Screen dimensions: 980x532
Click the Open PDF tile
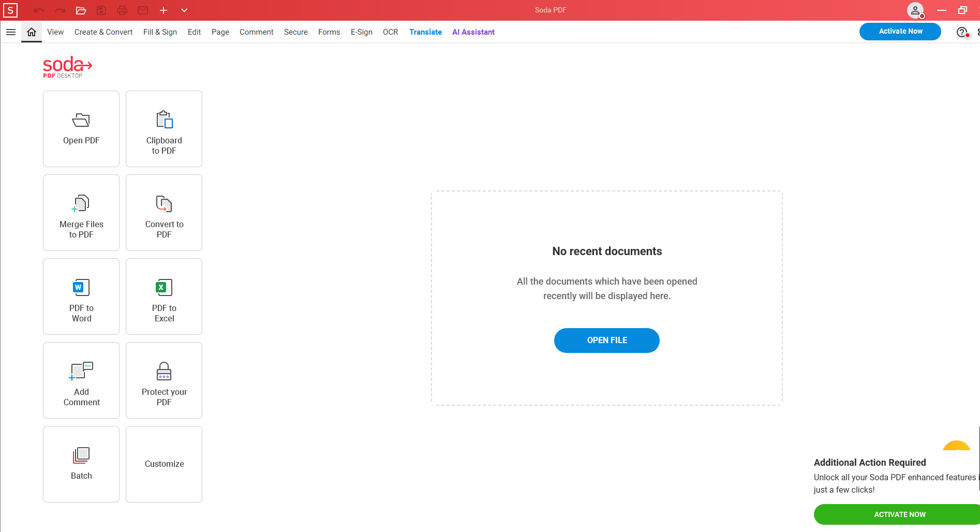click(81, 129)
